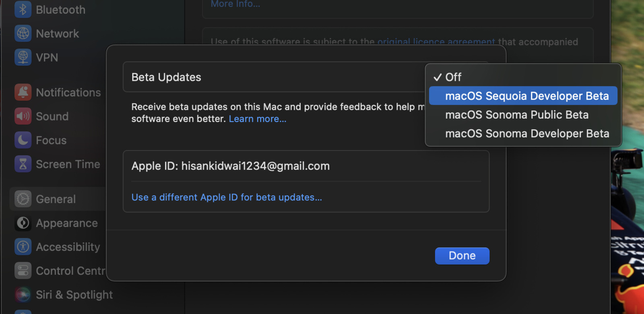This screenshot has width=644, height=314.
Task: Pick macOS Sonoma Developer Beta
Action: click(527, 134)
